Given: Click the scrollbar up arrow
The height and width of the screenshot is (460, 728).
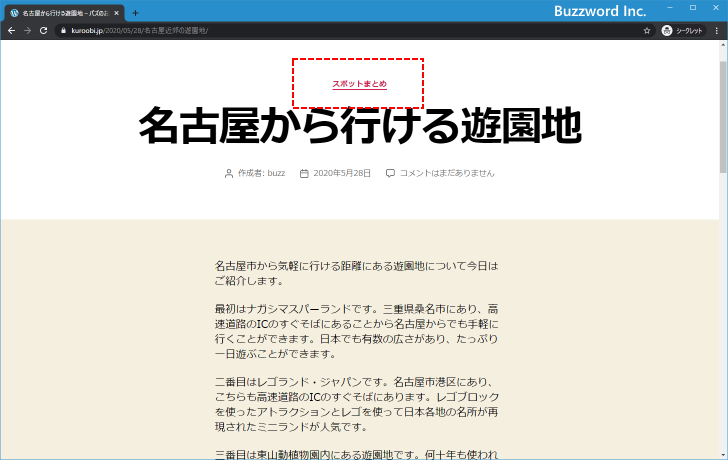Looking at the screenshot, I should 723,45.
